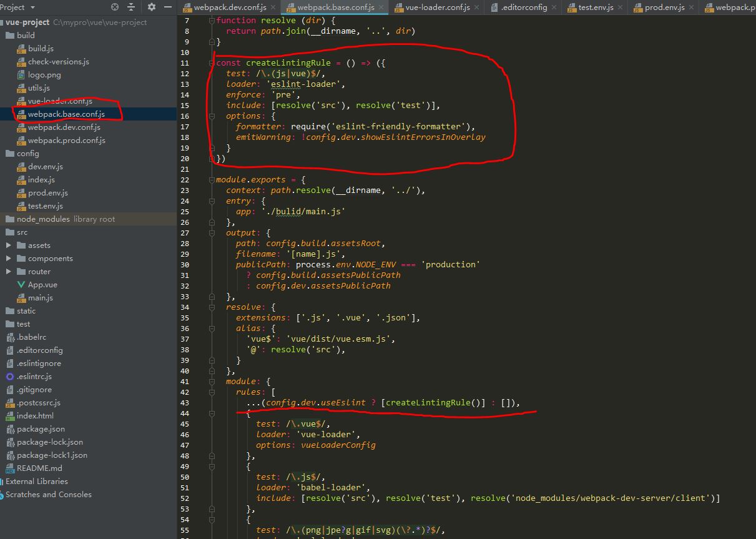This screenshot has width=756, height=539.
Task: Expand the components folder
Action: click(x=9, y=259)
